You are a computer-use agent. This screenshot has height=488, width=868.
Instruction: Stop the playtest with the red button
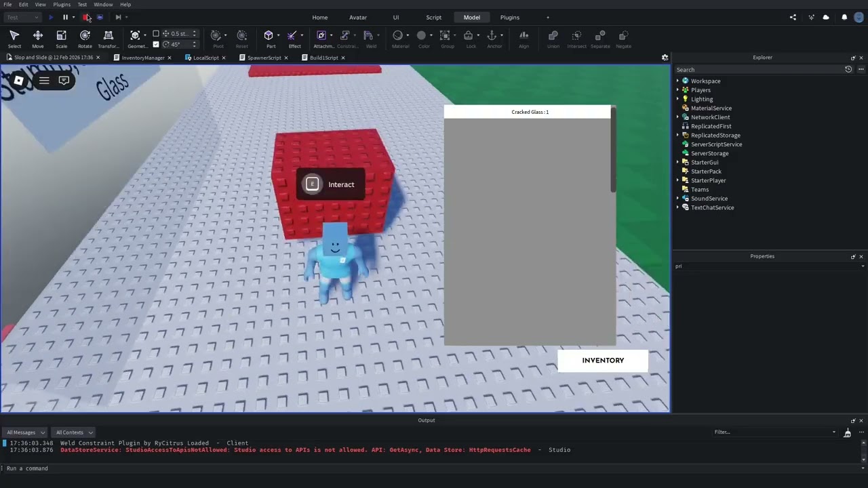click(x=85, y=17)
